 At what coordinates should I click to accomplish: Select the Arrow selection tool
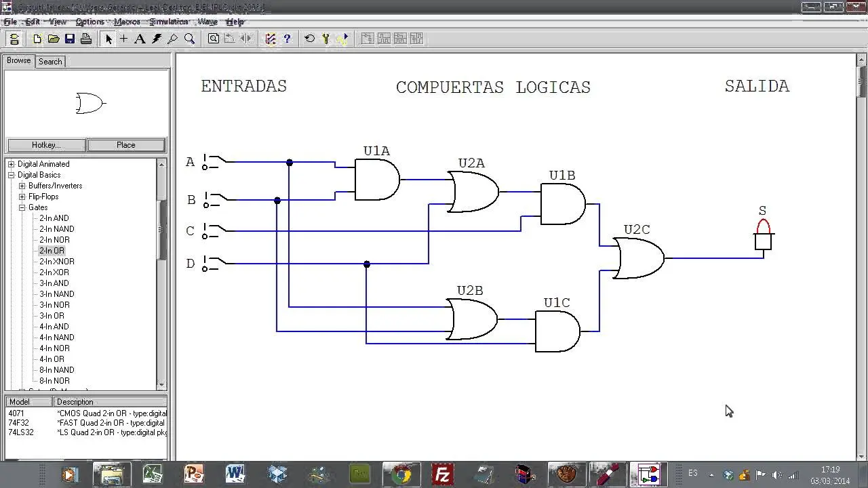pos(108,39)
